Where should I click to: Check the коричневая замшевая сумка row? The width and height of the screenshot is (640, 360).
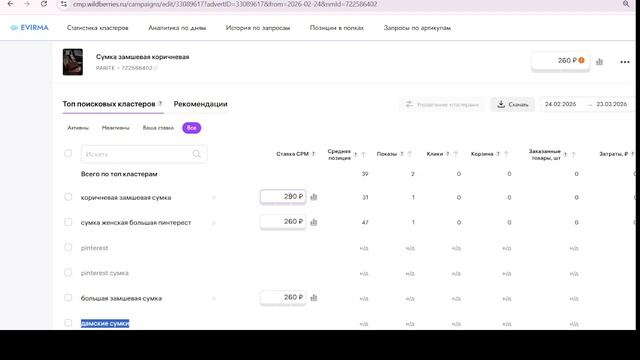(x=68, y=197)
